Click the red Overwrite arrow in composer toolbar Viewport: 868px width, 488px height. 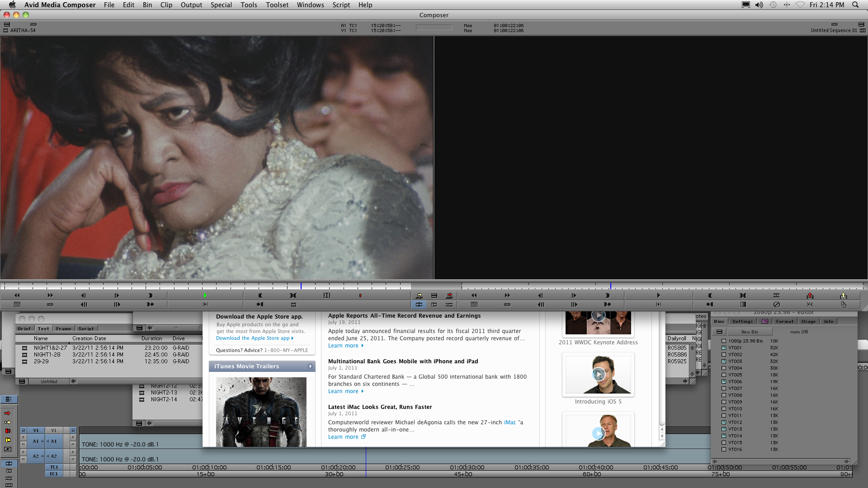[x=449, y=296]
